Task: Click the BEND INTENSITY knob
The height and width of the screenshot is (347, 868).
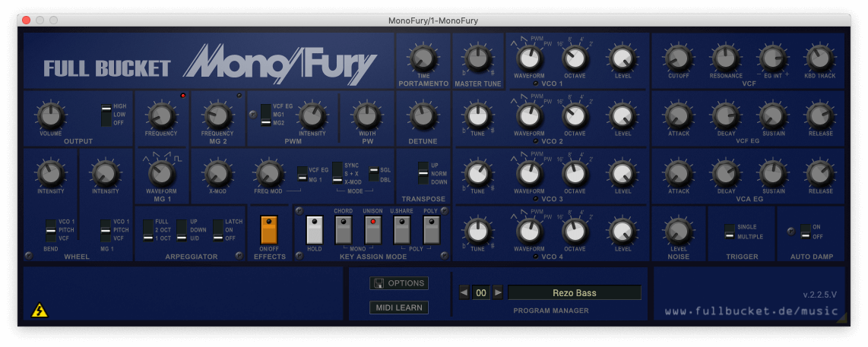Action: tap(50, 173)
